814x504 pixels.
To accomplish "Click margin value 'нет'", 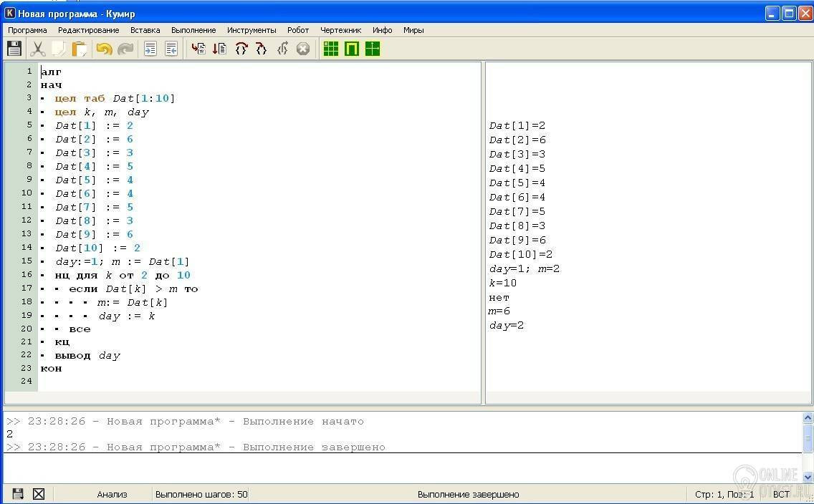I will pyautogui.click(x=499, y=298).
